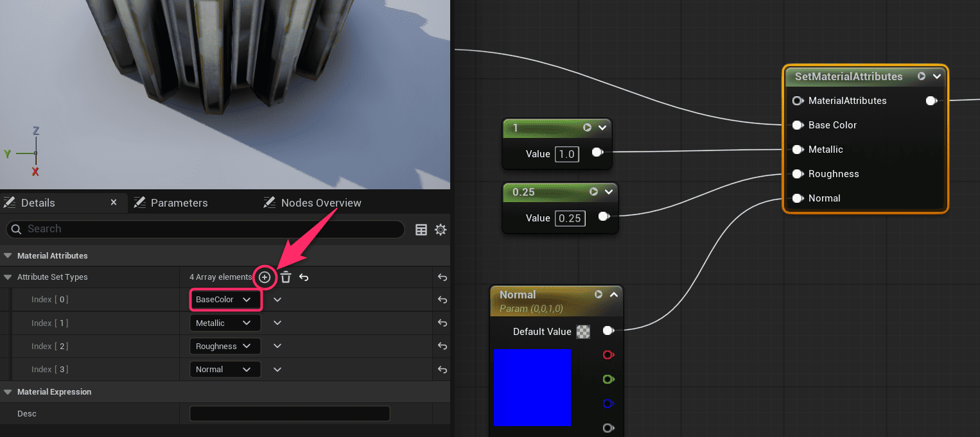Open the BaseColor dropdown for Index 0
This screenshot has width=980, height=437.
point(225,300)
